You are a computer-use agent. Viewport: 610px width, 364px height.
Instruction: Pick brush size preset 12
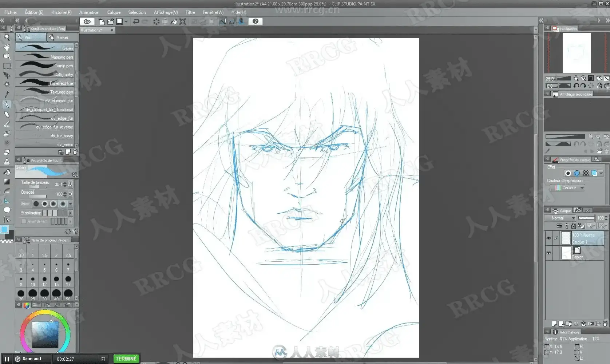pos(44,281)
